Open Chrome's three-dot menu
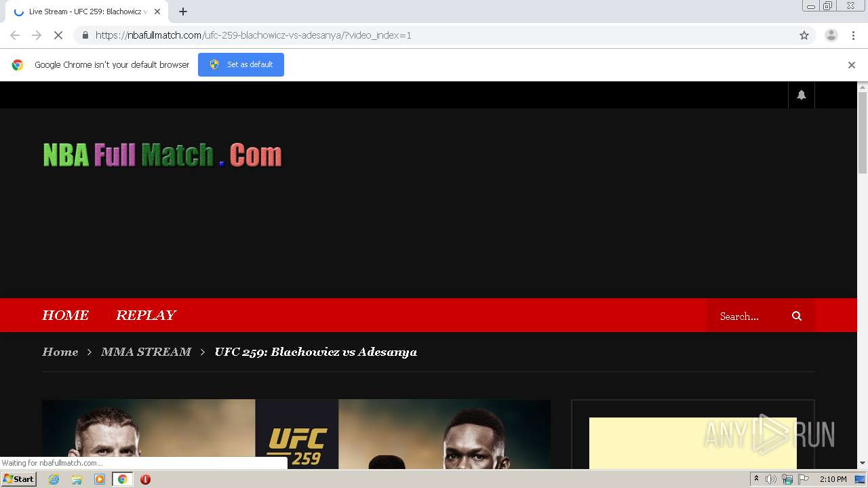This screenshot has height=488, width=868. tap(853, 35)
